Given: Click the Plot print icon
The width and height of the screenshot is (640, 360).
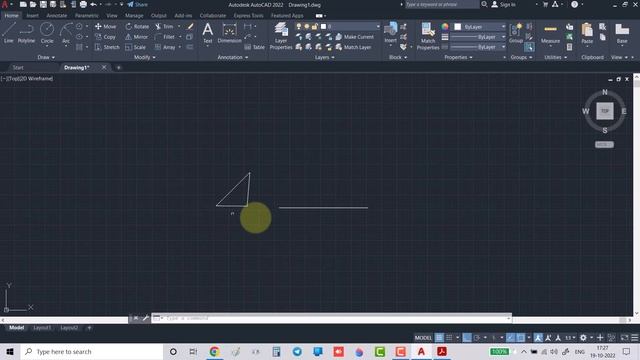Looking at the screenshot, I should tap(83, 4).
